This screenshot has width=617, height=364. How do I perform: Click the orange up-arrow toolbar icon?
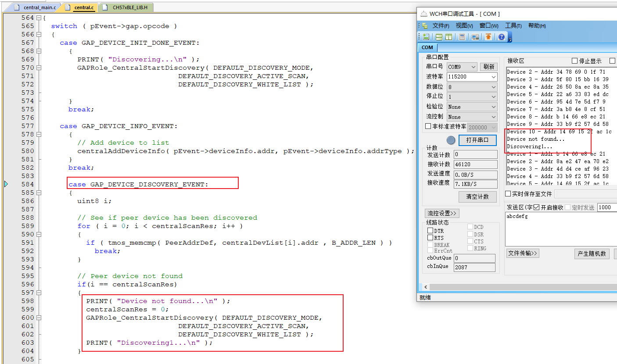coord(488,37)
